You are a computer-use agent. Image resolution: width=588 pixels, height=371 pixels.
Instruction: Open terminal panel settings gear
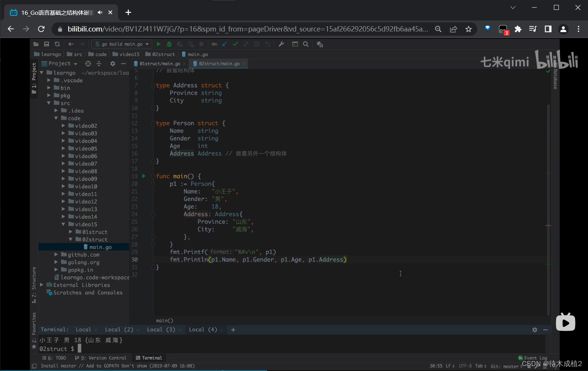point(535,330)
